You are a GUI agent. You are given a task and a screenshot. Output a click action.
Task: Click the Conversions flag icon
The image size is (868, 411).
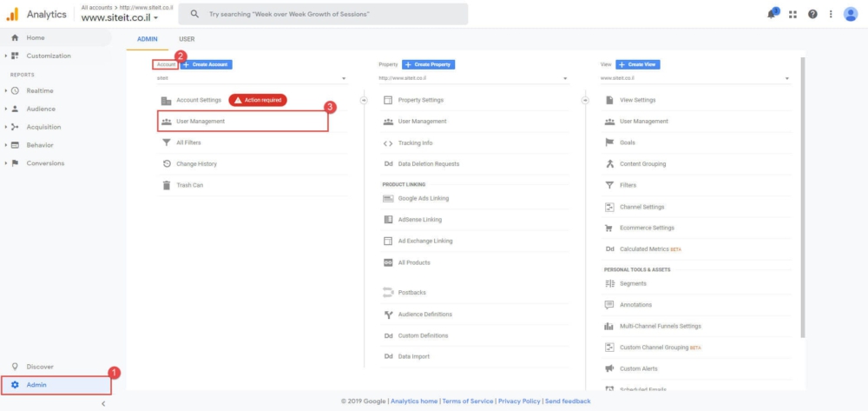[15, 163]
